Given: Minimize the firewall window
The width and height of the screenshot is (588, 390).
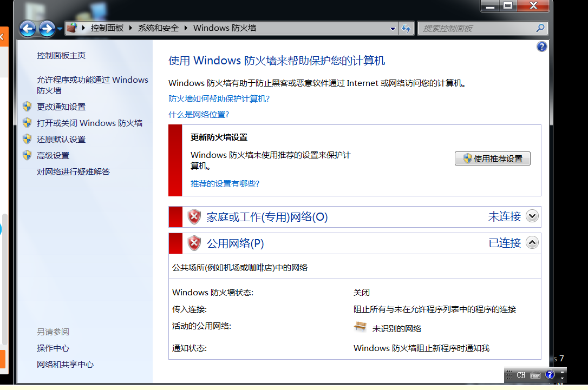Looking at the screenshot, I should pyautogui.click(x=490, y=6).
